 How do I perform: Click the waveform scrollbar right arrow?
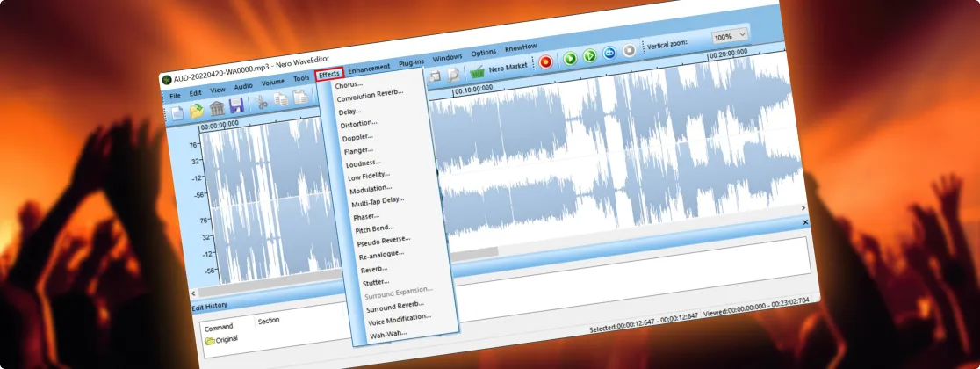pyautogui.click(x=803, y=208)
